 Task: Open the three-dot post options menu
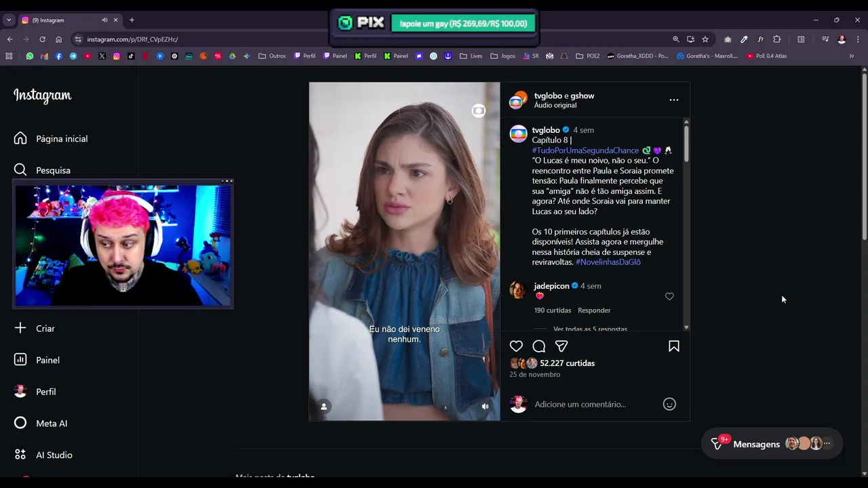click(674, 100)
